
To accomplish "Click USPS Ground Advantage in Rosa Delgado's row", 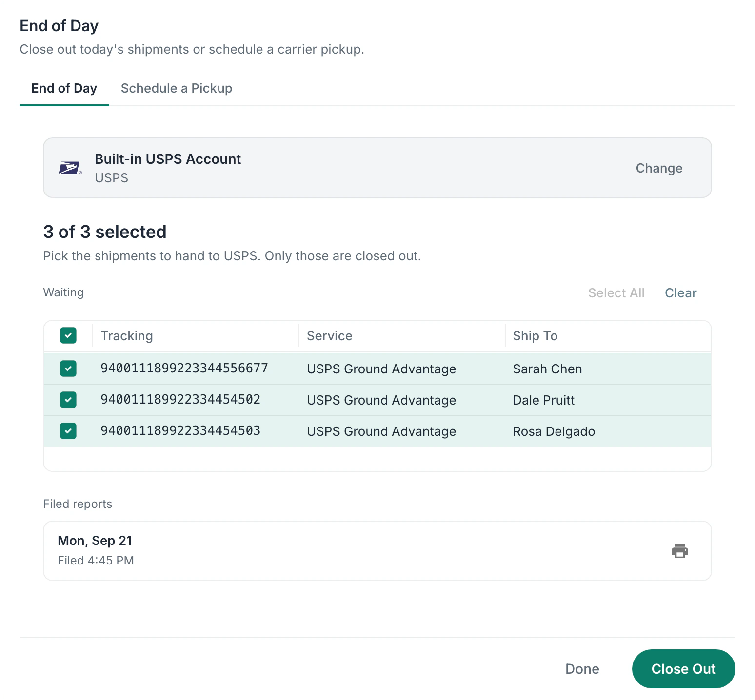I will click(381, 431).
